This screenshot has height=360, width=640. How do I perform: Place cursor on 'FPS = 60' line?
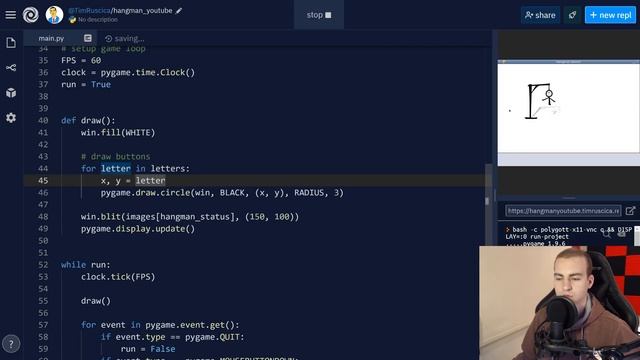(81, 60)
